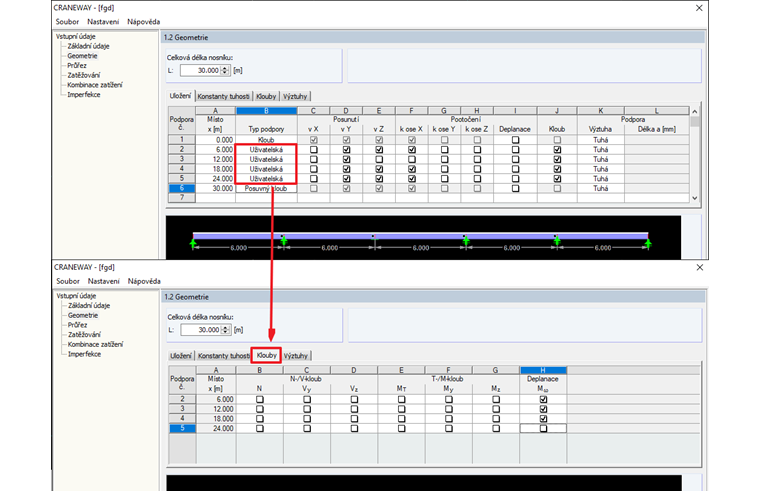Select Geometrie in upper window tree

82,56
